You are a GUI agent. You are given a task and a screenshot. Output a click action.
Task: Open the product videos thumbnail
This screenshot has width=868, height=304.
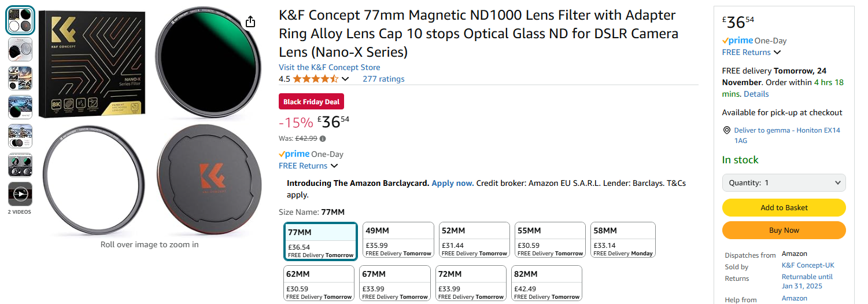click(x=20, y=195)
